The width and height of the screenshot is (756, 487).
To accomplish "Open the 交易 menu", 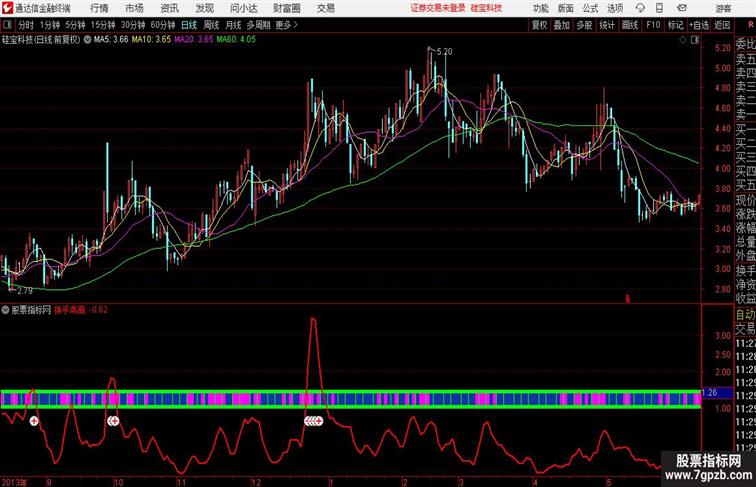I will tap(325, 8).
